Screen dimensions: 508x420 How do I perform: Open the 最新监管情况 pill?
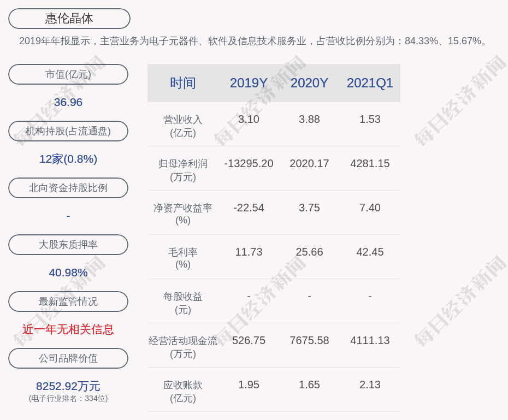(68, 301)
